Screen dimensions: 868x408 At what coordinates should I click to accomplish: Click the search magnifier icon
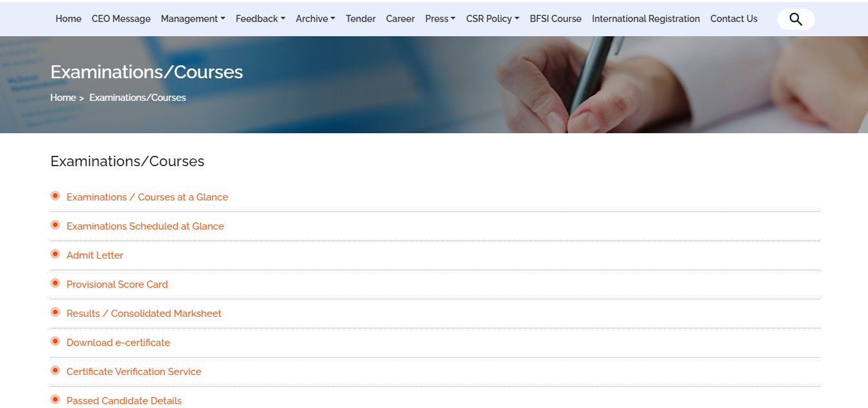(796, 19)
